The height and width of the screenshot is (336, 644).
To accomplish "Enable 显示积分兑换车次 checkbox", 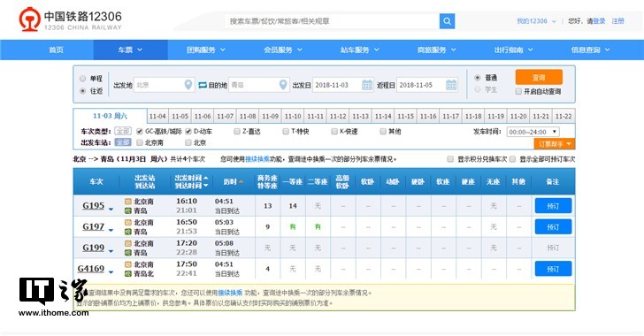I will (x=450, y=159).
